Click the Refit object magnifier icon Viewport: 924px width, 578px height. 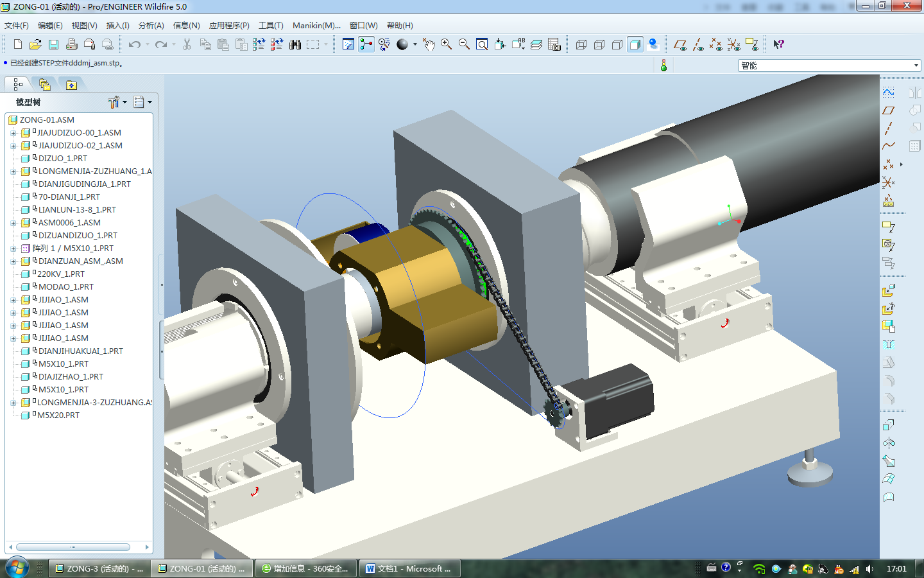(483, 44)
